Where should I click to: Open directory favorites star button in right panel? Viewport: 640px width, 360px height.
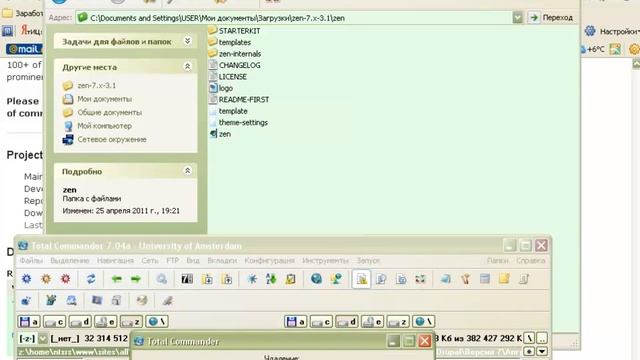[529, 351]
